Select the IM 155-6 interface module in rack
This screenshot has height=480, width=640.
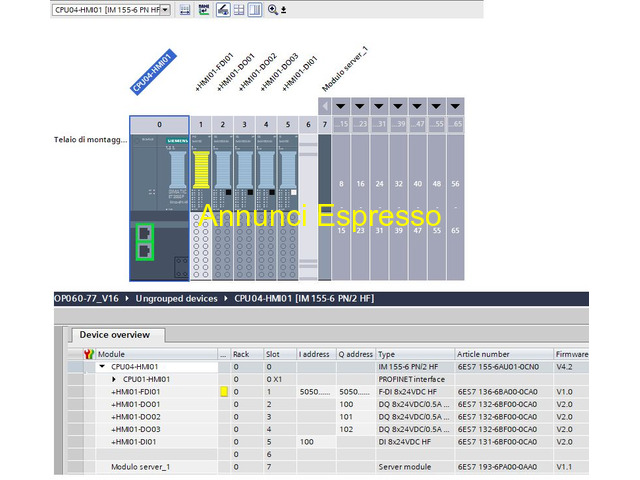tap(159, 207)
